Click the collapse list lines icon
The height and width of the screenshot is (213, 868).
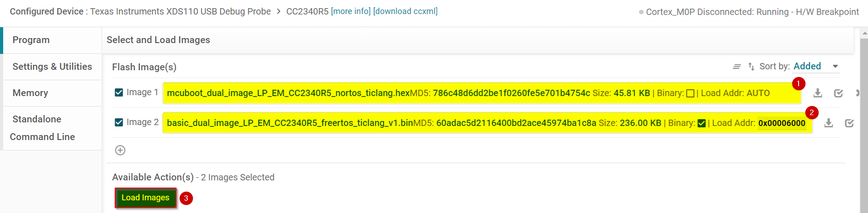point(737,67)
